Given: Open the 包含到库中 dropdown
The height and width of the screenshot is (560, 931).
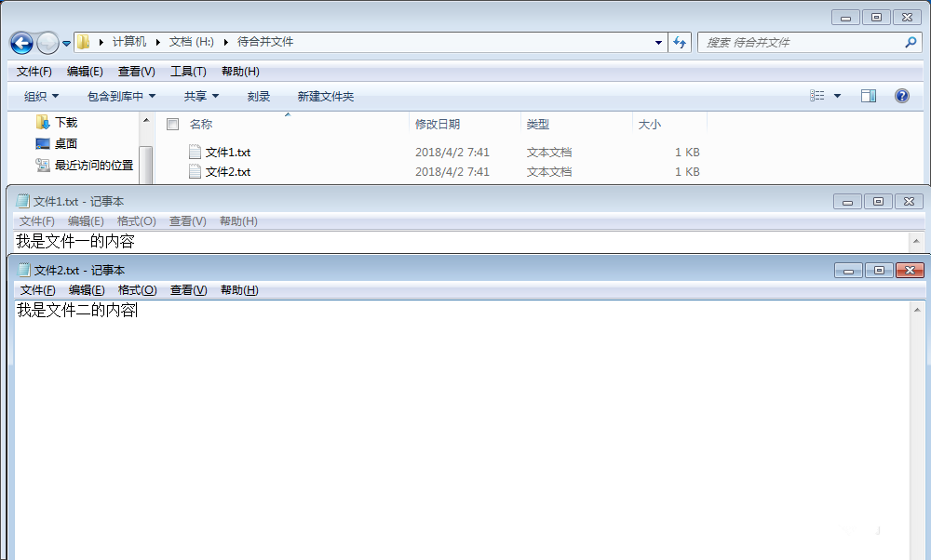Looking at the screenshot, I should coord(121,96).
